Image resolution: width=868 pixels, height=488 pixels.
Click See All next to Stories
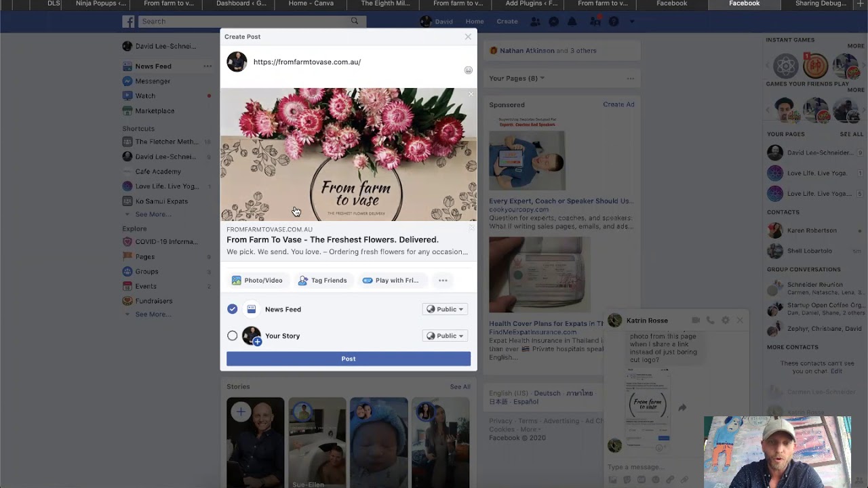point(460,387)
